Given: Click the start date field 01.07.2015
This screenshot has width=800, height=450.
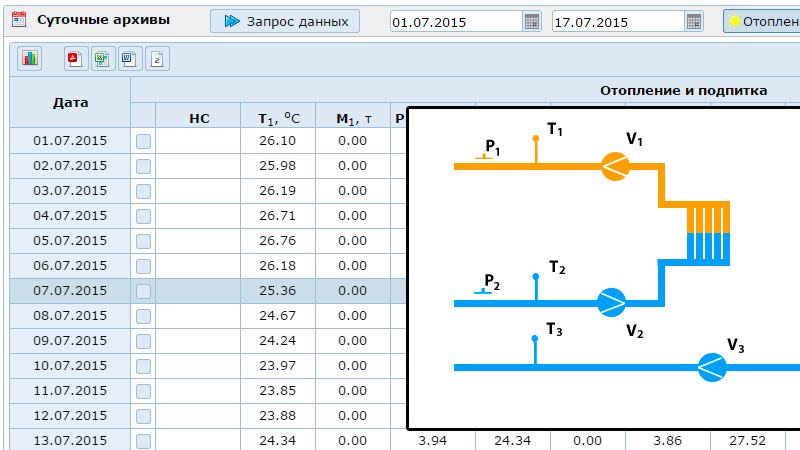Looking at the screenshot, I should [x=456, y=22].
